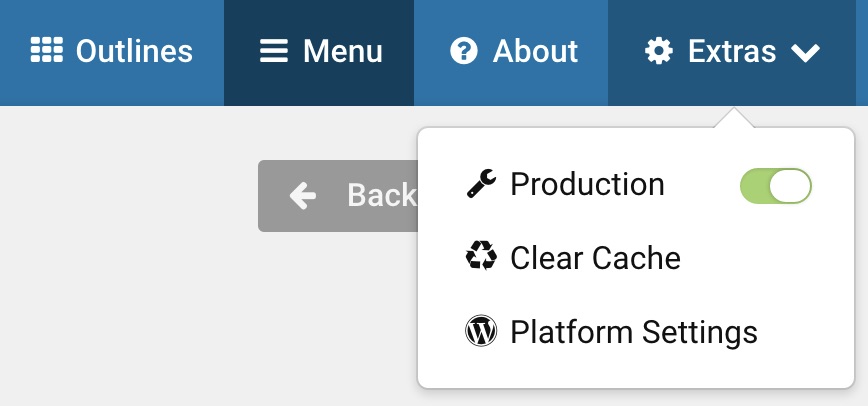Click the Production wrench icon

(481, 184)
